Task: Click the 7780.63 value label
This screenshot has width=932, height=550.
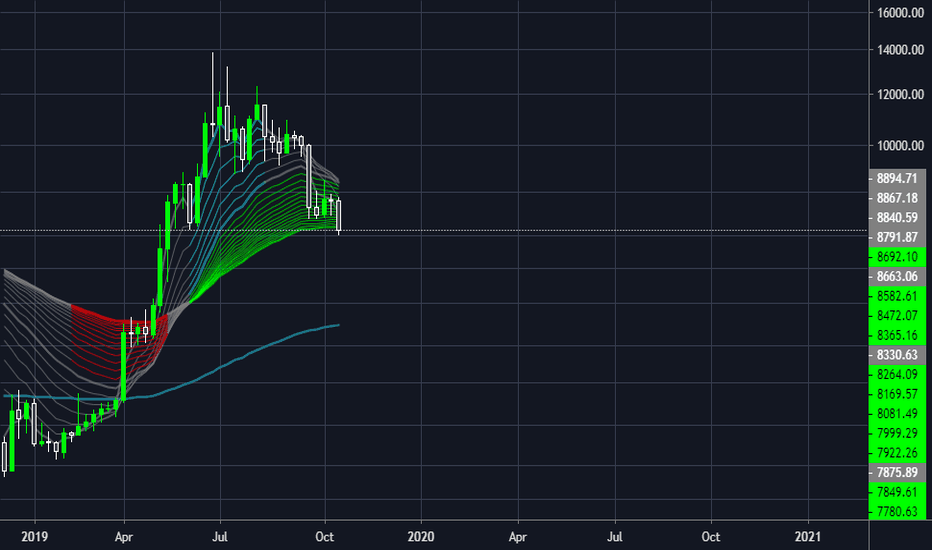Action: click(x=897, y=511)
